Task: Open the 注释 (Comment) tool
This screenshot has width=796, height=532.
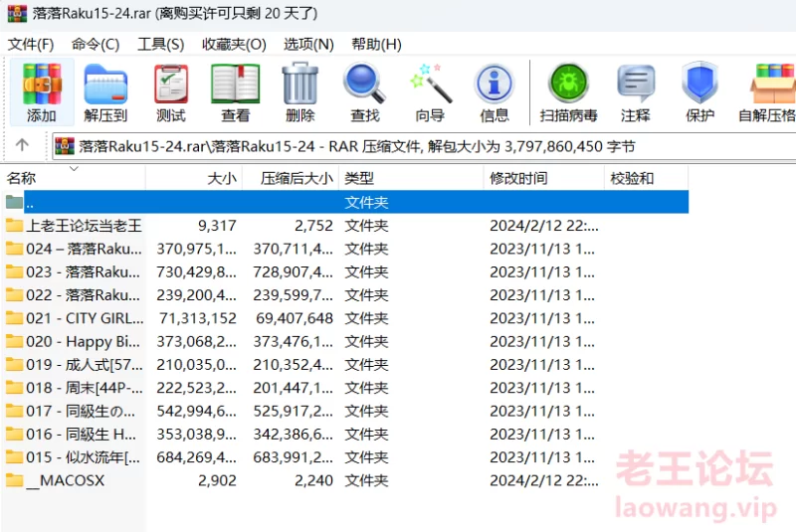Action: pos(636,91)
